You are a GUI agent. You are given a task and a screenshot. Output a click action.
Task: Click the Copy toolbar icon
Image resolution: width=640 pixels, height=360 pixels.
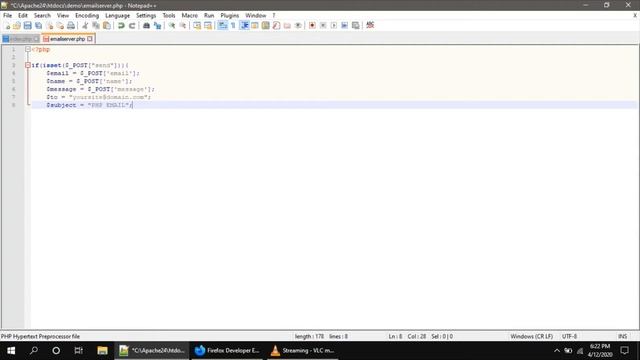click(x=96, y=26)
